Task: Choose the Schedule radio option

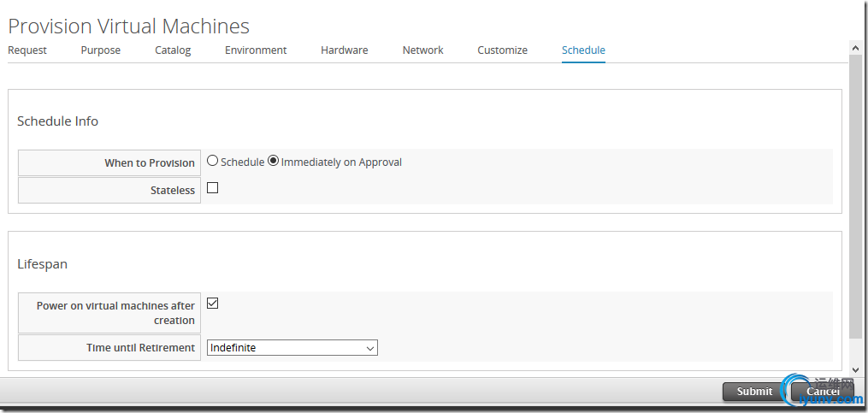Action: click(213, 161)
